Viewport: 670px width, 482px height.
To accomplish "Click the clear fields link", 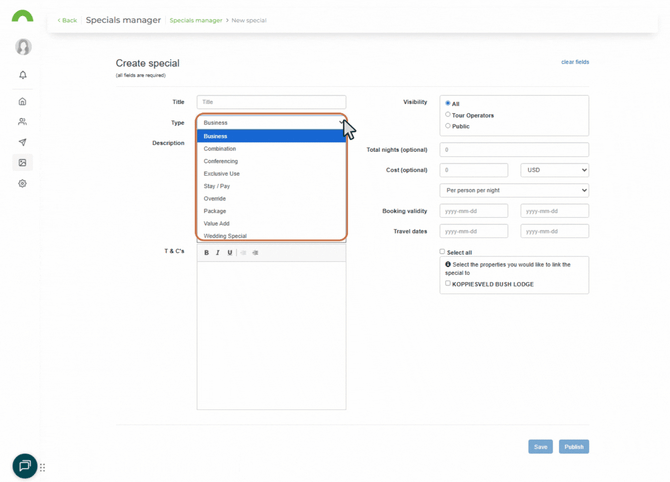I will 575,62.
